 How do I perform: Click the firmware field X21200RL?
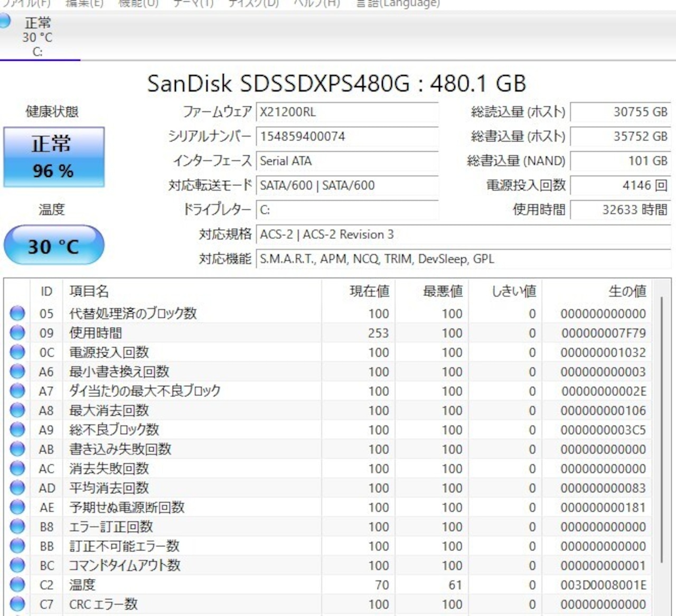[348, 112]
